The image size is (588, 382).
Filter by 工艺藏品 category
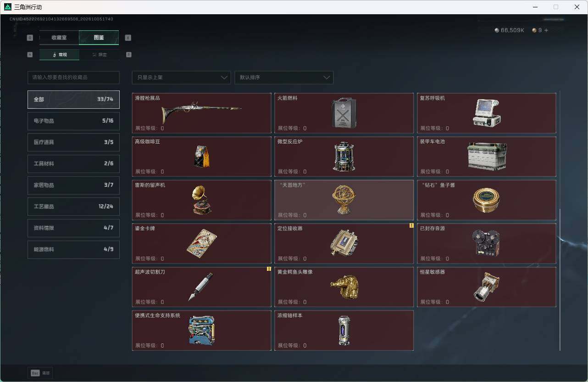click(73, 207)
